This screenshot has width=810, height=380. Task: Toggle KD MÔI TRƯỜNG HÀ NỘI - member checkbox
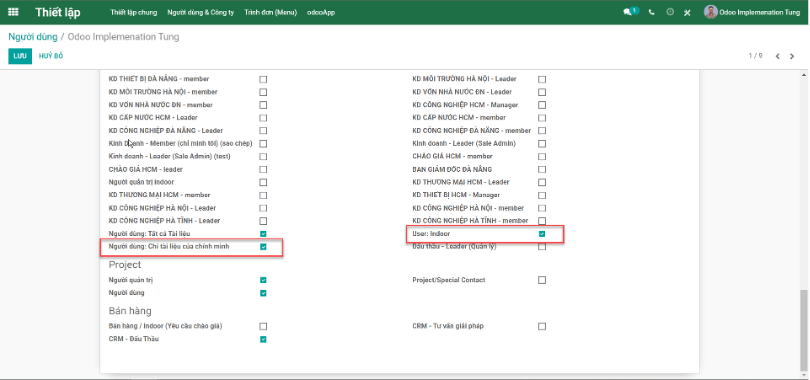click(263, 92)
